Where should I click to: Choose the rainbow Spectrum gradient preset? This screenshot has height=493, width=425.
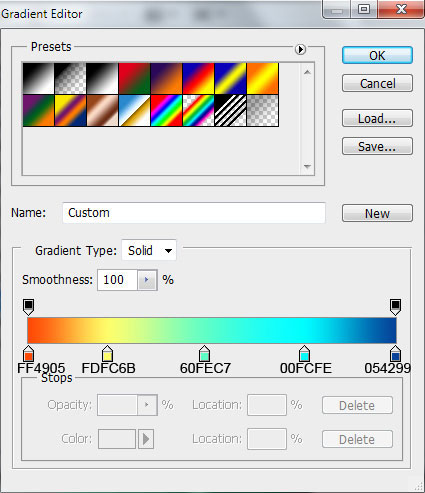[166, 110]
